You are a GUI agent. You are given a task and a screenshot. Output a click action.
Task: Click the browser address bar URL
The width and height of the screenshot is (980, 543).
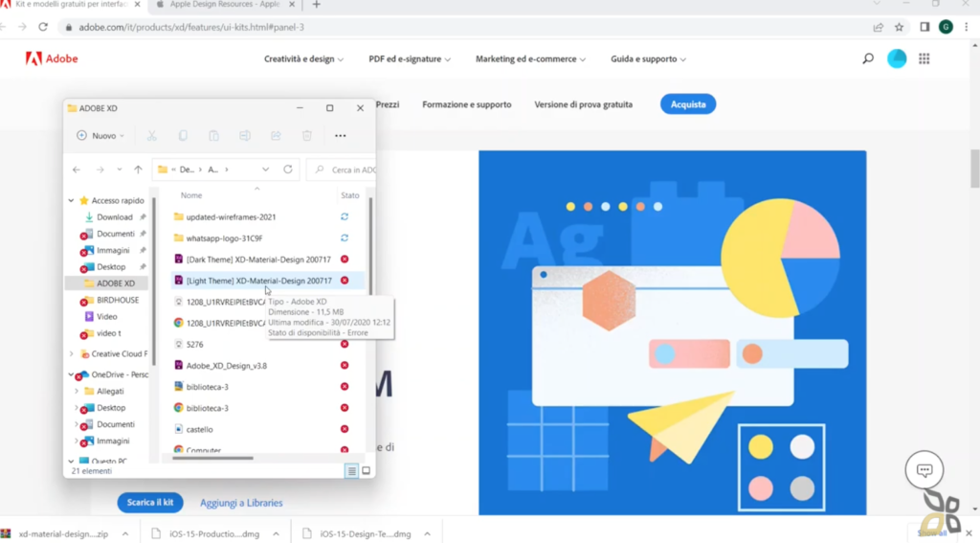tap(191, 27)
